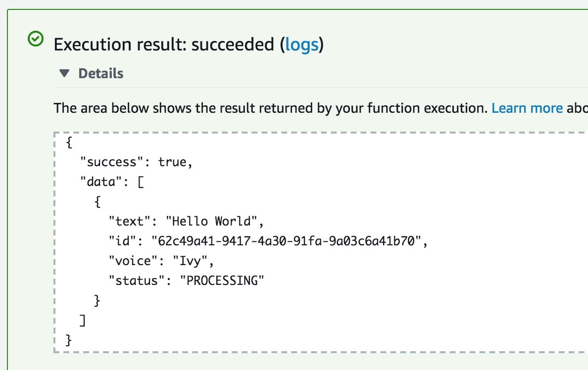Collapse the Details disclosure triangle

tap(64, 73)
